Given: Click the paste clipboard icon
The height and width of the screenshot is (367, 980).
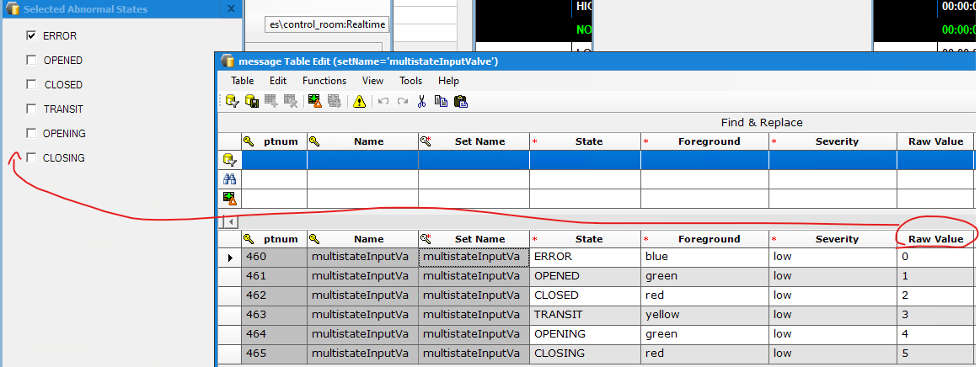Looking at the screenshot, I should click(460, 101).
